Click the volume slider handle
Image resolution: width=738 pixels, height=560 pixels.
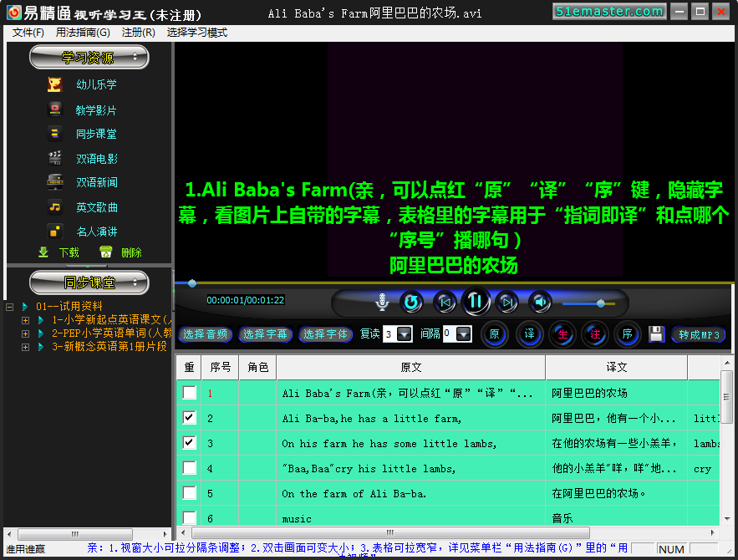(600, 303)
